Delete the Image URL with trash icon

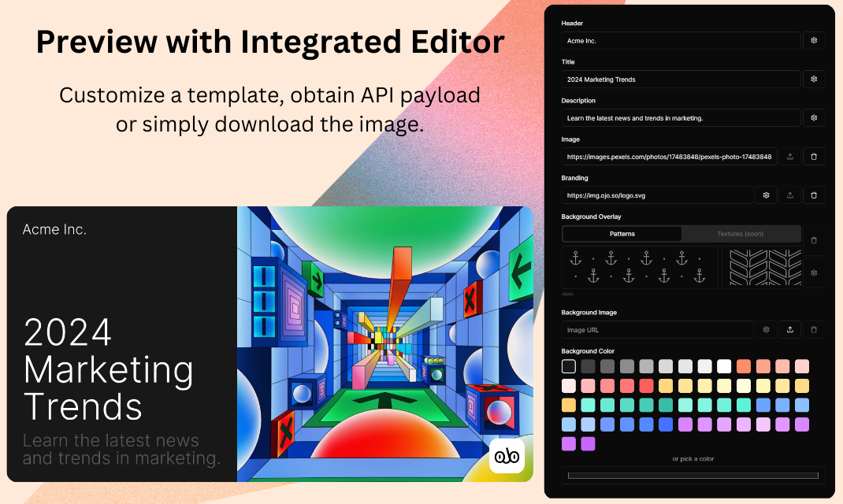pos(813,157)
